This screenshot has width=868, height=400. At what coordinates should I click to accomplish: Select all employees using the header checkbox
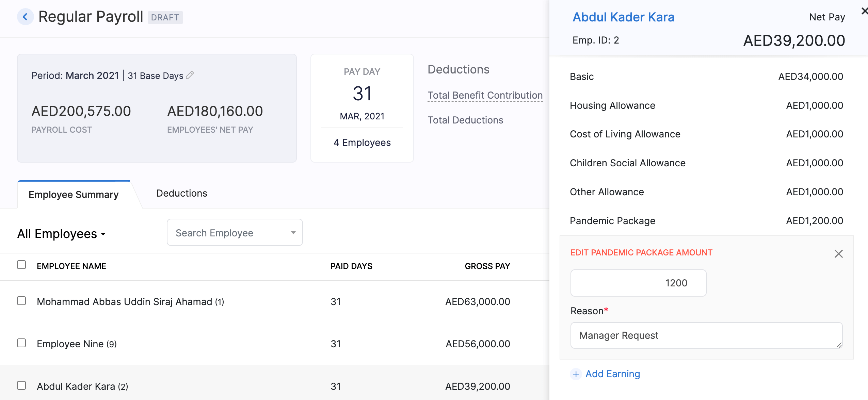22,264
